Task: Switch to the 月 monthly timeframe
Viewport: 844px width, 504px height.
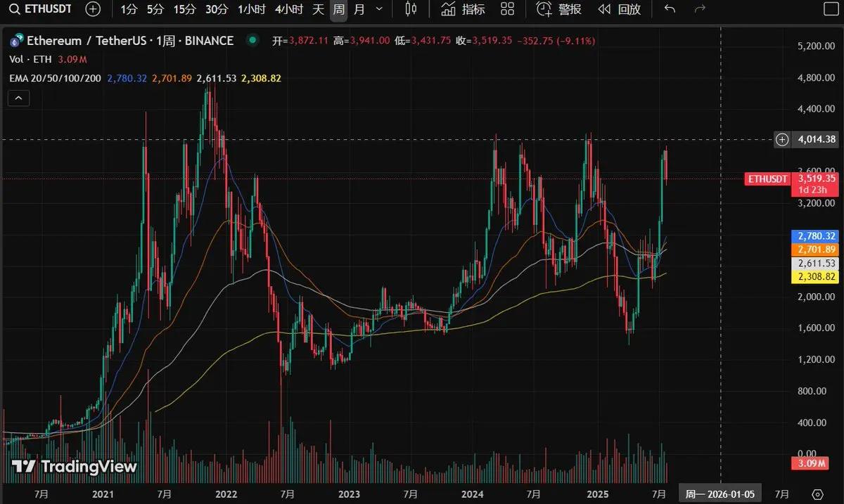Action: point(359,9)
